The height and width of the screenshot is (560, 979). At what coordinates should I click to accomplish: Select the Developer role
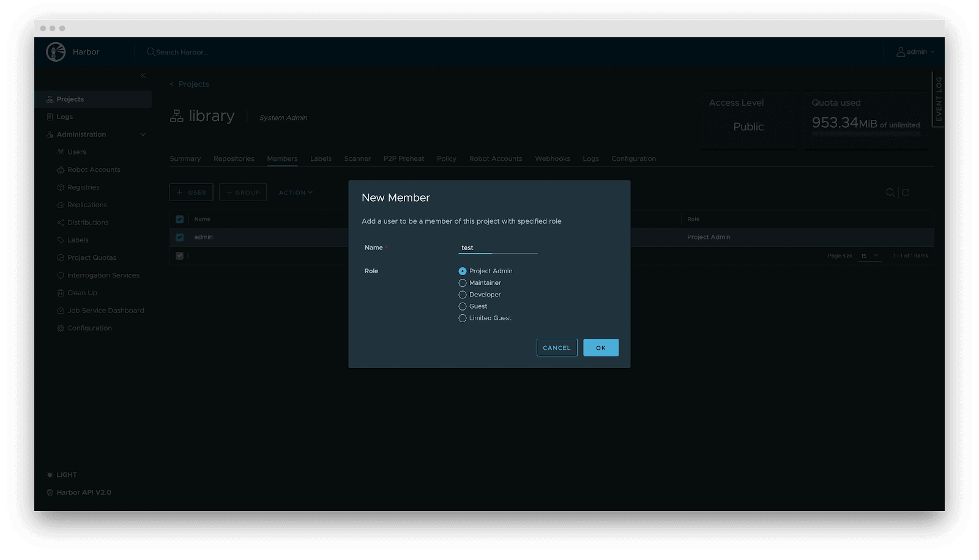pos(463,294)
